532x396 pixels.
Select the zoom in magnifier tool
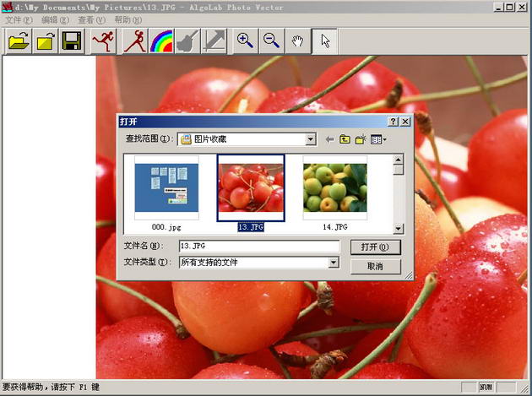coord(245,41)
